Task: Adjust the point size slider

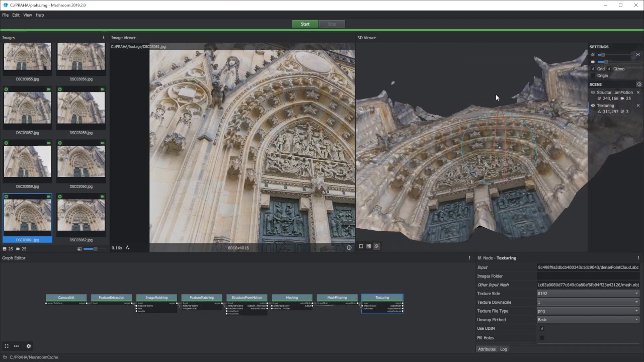Action: pyautogui.click(x=615, y=55)
